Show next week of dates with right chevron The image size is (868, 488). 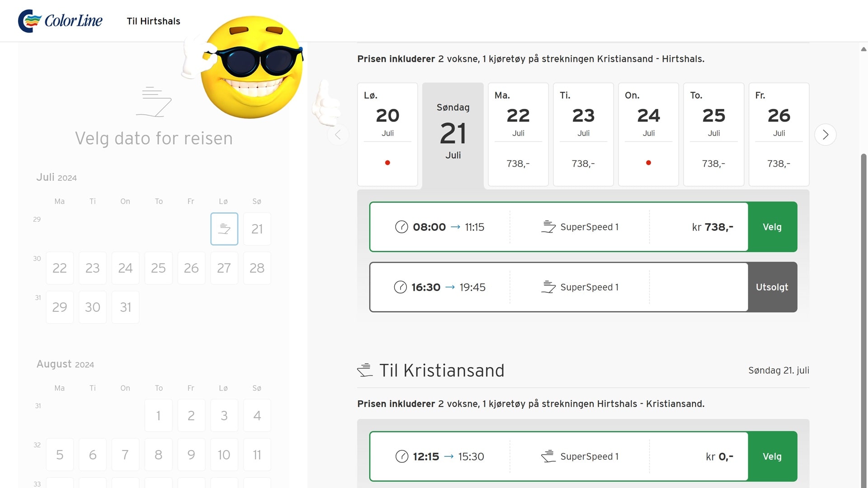[x=825, y=135]
